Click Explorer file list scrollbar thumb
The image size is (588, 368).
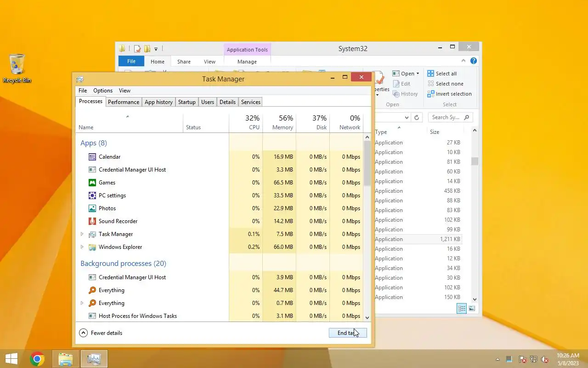coord(475,161)
